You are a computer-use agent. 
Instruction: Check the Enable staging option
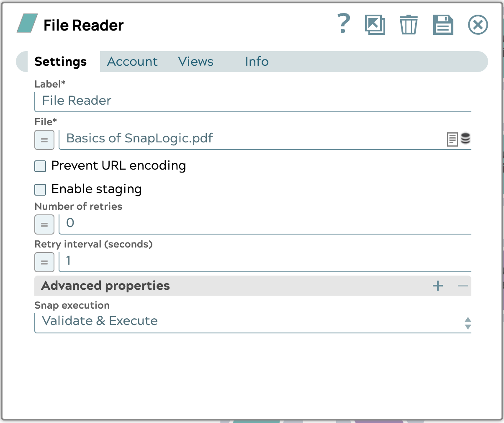click(x=40, y=190)
